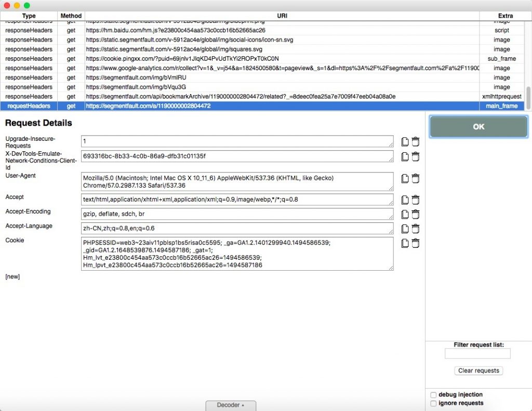Clear the request list
The image size is (532, 411).
[478, 370]
